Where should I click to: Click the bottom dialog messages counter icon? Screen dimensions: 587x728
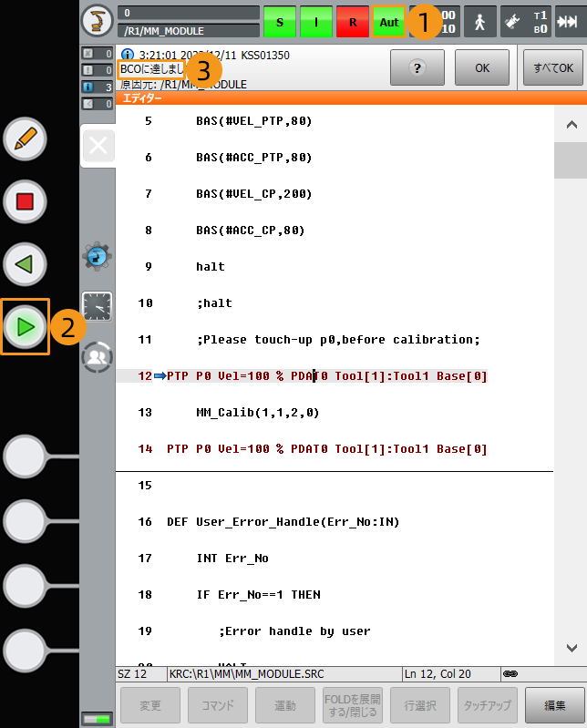pyautogui.click(x=97, y=104)
